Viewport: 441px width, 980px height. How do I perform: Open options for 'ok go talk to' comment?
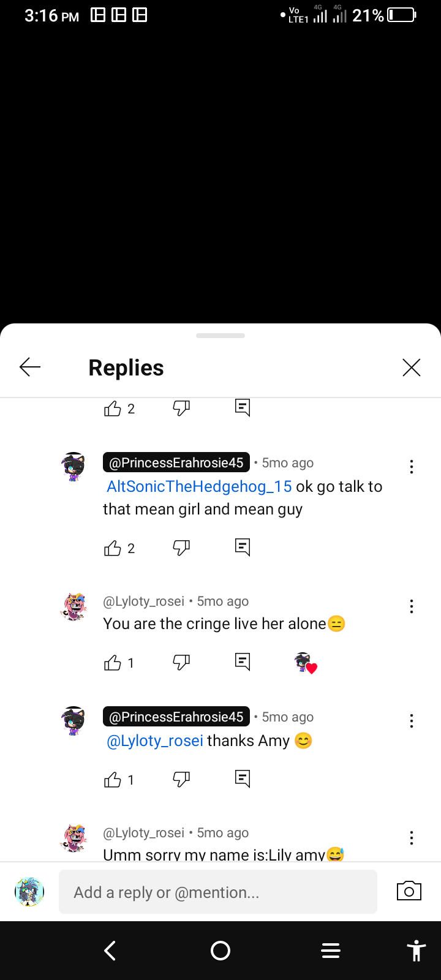coord(412,467)
